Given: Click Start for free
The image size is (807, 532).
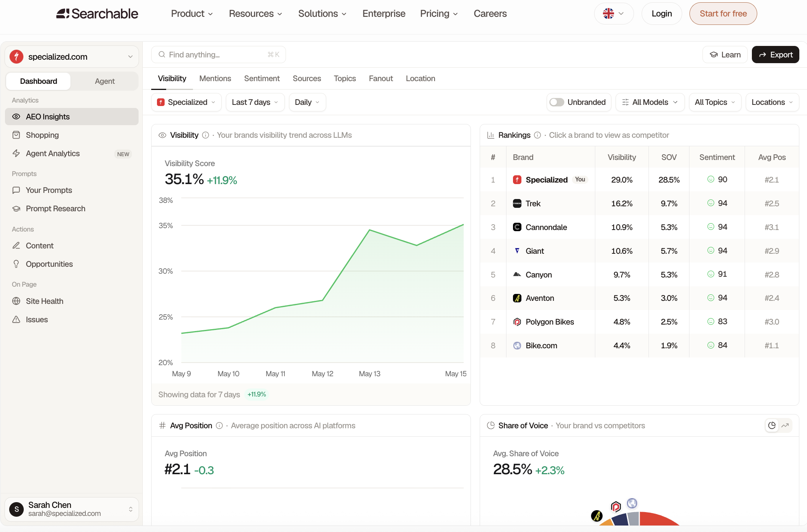Looking at the screenshot, I should point(723,14).
